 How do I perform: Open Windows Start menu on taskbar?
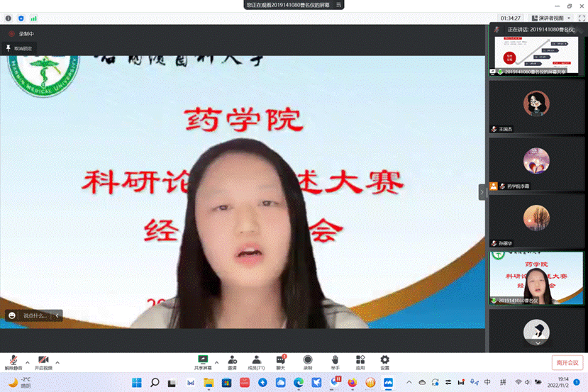(137, 383)
